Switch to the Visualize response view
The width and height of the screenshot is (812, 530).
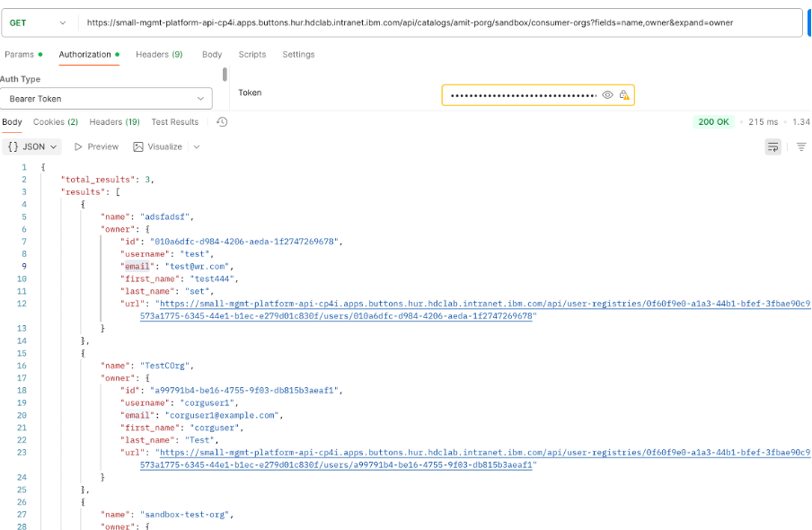pos(158,146)
